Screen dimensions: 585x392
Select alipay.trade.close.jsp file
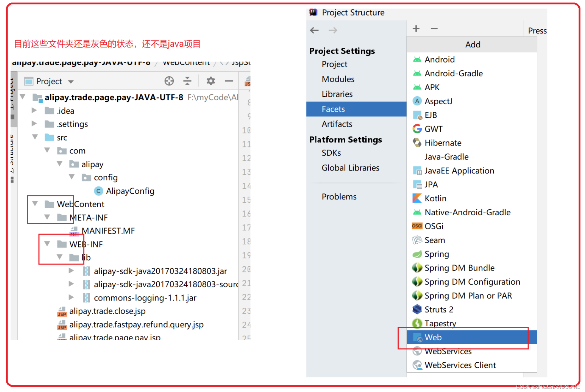101,311
